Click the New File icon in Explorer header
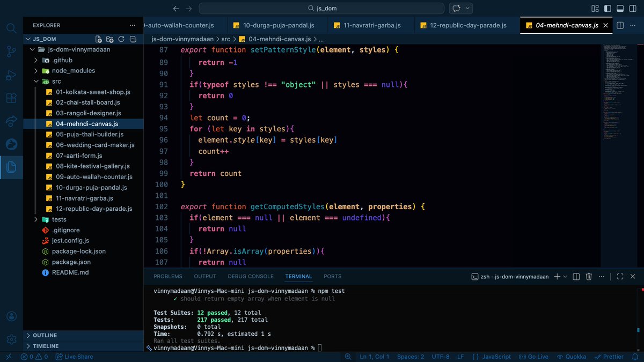Screen dimensions: 644x362 coord(99,39)
